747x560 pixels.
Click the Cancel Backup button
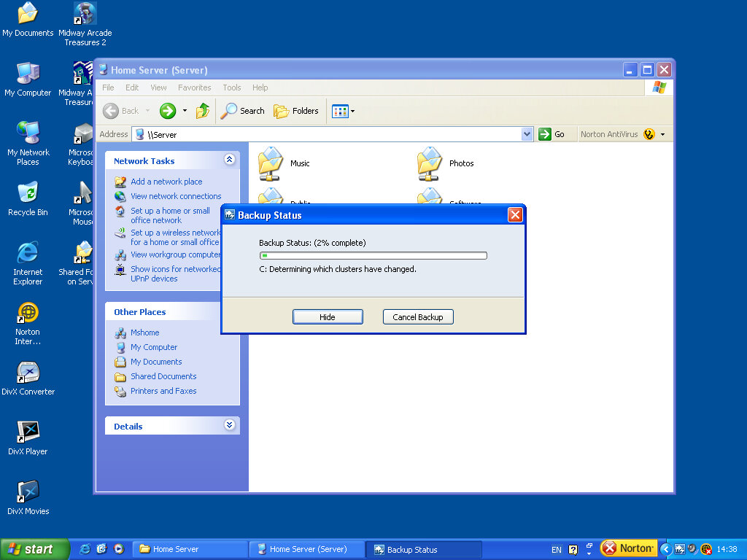click(x=418, y=317)
